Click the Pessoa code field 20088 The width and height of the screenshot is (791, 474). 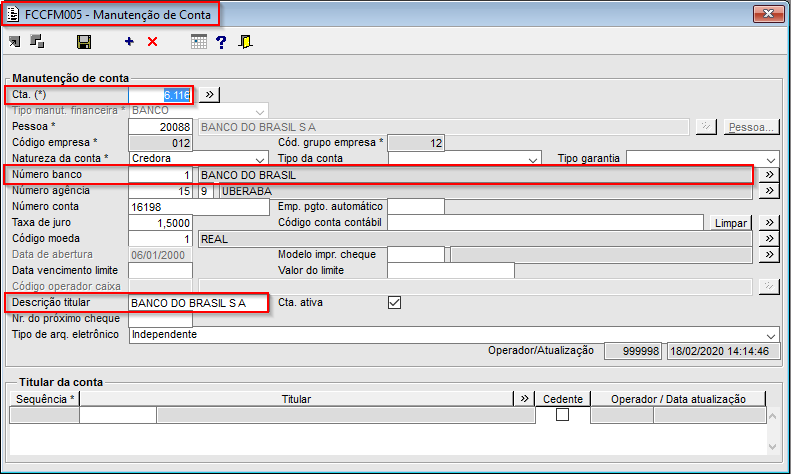160,127
